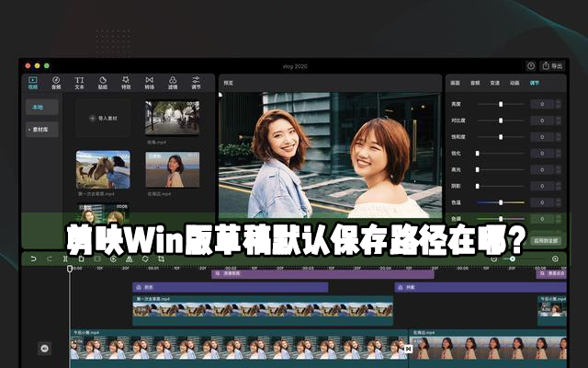Select the split clip tool
The image size is (588, 368).
65,259
